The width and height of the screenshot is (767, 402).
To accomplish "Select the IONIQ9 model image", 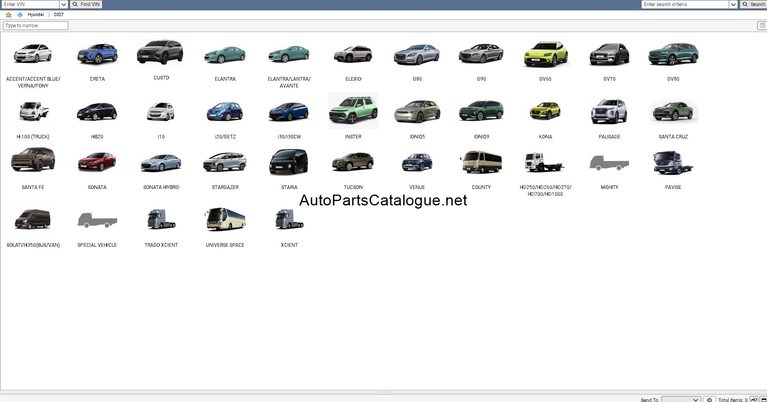I will [x=481, y=111].
